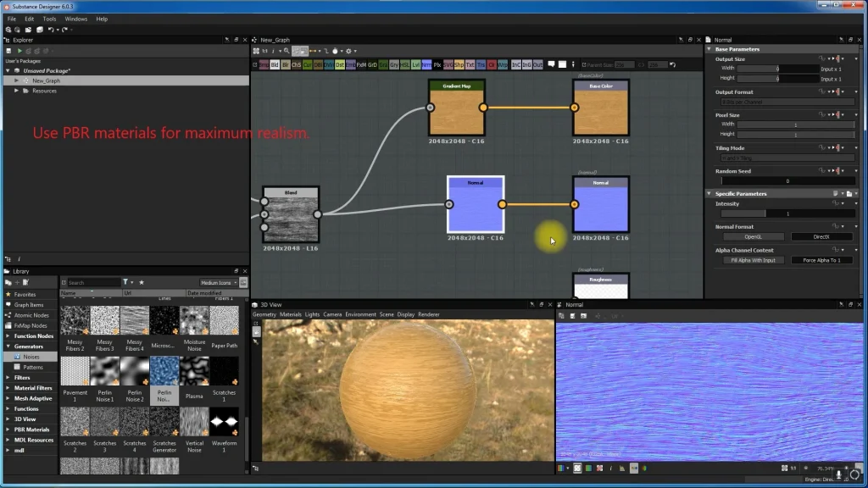
Task: Add an Input Color (InC) node from the toolbar
Action: pyautogui.click(x=516, y=64)
